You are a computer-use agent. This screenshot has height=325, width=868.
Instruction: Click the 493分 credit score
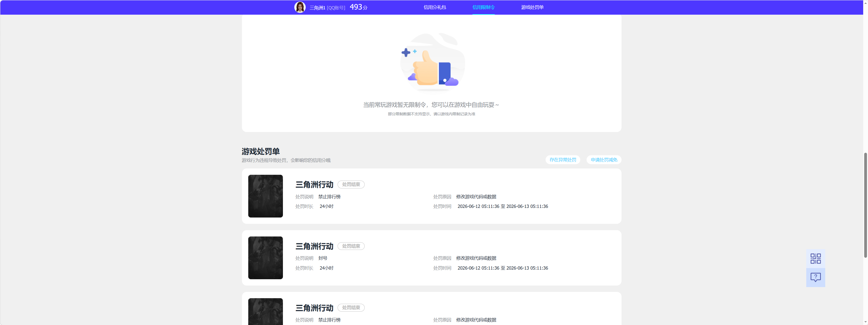359,7
